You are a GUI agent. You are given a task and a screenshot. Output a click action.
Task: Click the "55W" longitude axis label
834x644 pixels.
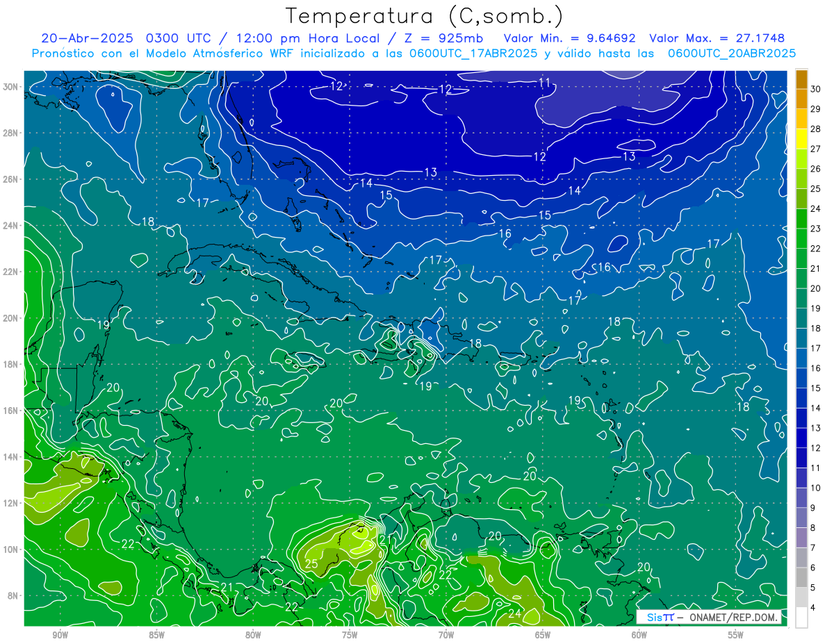coord(736,635)
